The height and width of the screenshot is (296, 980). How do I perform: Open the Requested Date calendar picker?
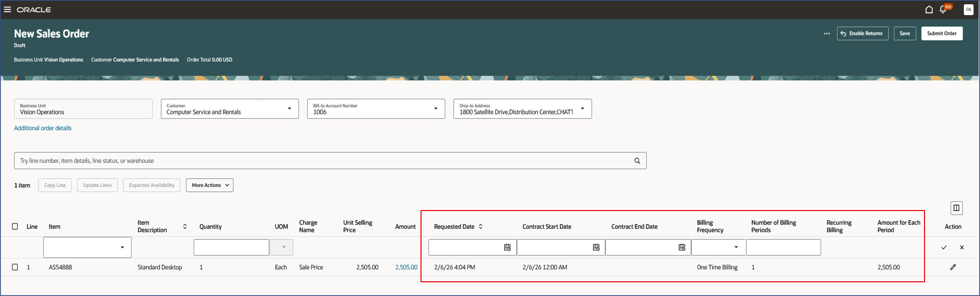(x=507, y=247)
